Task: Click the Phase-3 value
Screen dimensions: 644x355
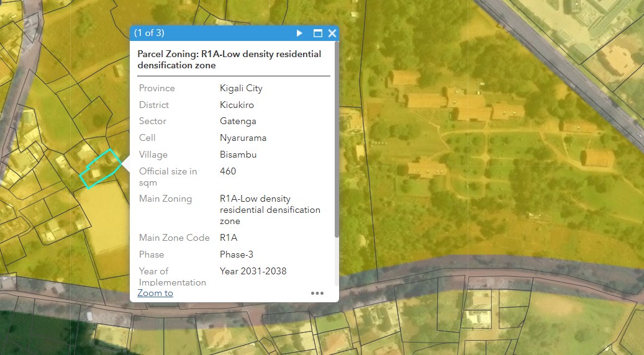Action: (237, 254)
